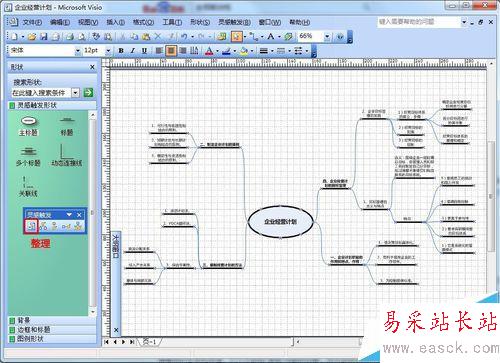The image size is (500, 363).
Task: Toggle align left text
Action: (159, 51)
